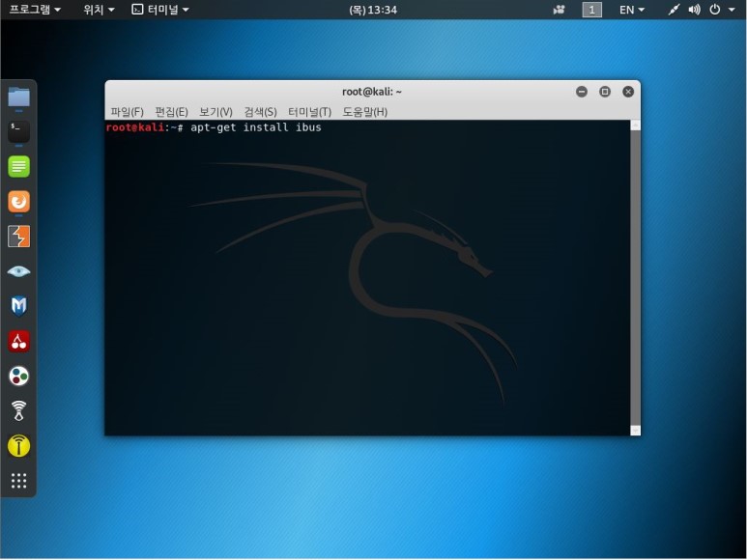Open the clock (목) 13:34 calendar

pos(373,10)
